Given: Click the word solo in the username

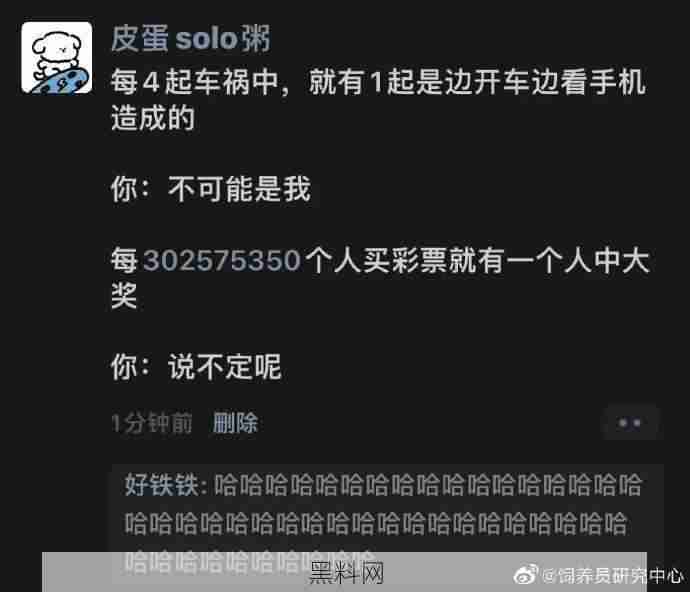Looking at the screenshot, I should coord(206,39).
